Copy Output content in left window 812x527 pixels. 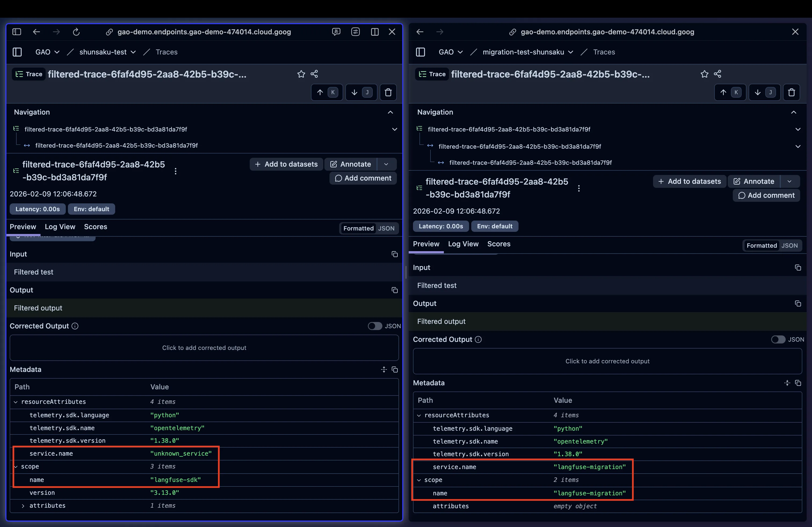pos(395,290)
